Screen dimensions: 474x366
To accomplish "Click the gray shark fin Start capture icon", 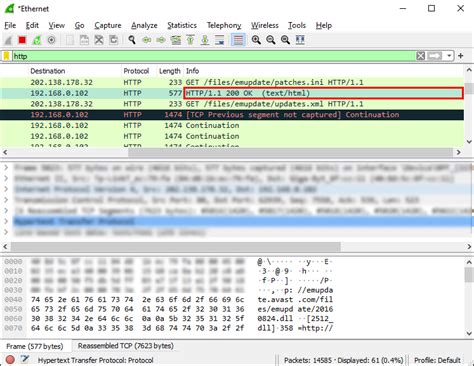I will [x=8, y=40].
